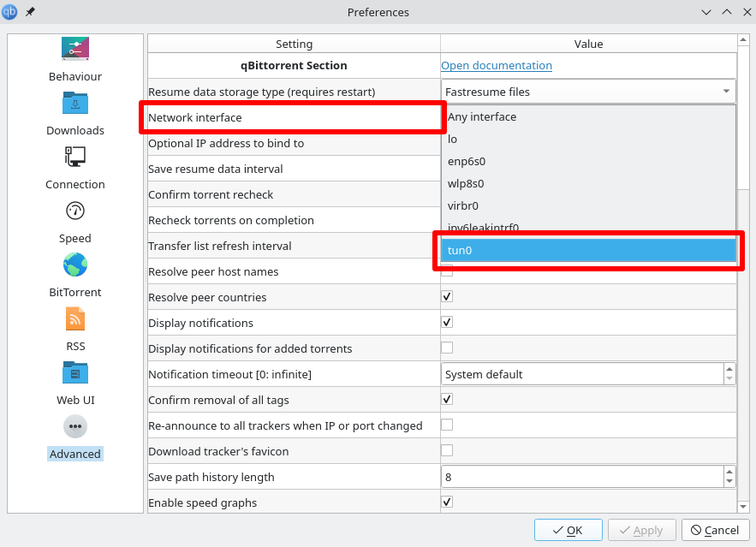Viewport: 756px width, 547px height.
Task: Open the RSS feed icon
Action: (75, 318)
